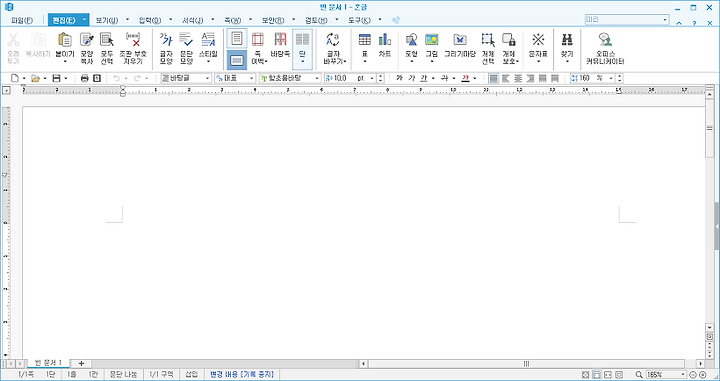The width and height of the screenshot is (720, 381).
Task: Toggle italic text formatting
Action: [x=411, y=78]
